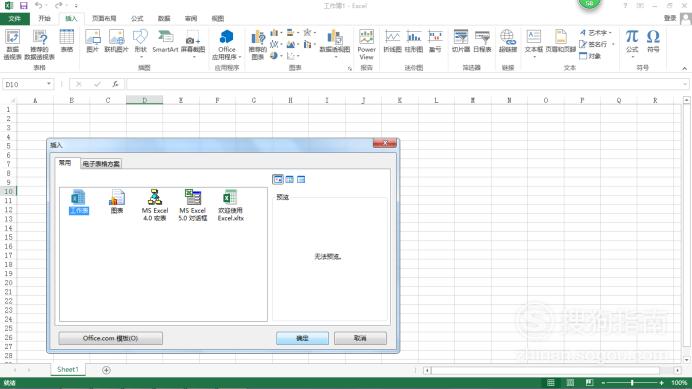Image resolution: width=692 pixels, height=389 pixels.
Task: Open the PivotChart tool in the ribbon
Action: click(335, 43)
